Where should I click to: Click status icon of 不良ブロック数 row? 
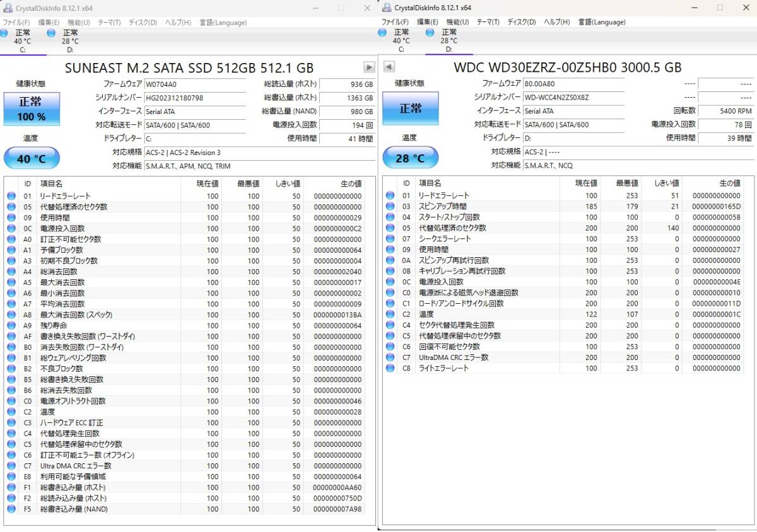pyautogui.click(x=11, y=369)
